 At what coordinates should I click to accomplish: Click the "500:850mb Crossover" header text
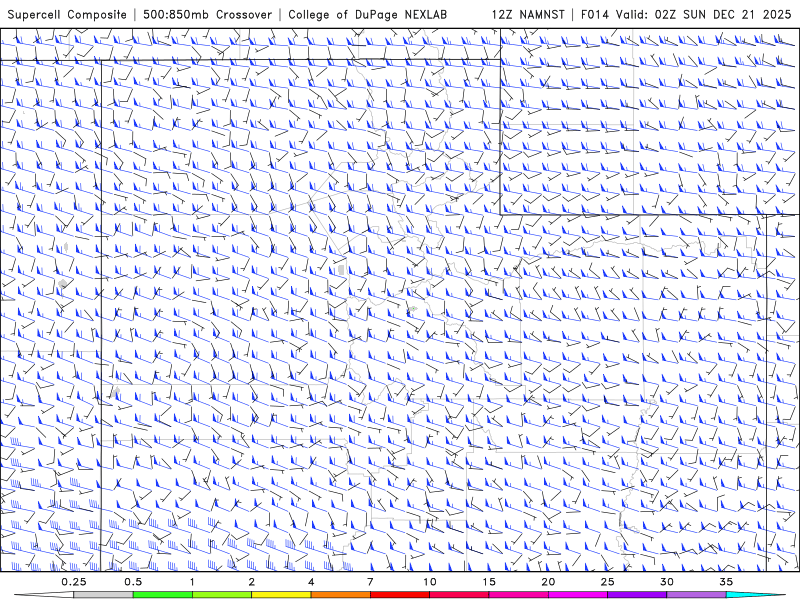click(x=208, y=15)
